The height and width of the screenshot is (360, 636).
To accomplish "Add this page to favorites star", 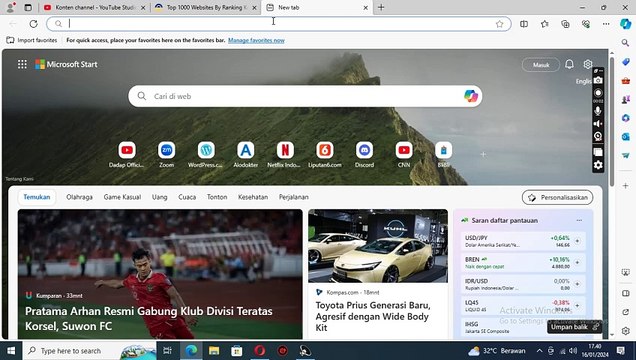I will click(499, 24).
